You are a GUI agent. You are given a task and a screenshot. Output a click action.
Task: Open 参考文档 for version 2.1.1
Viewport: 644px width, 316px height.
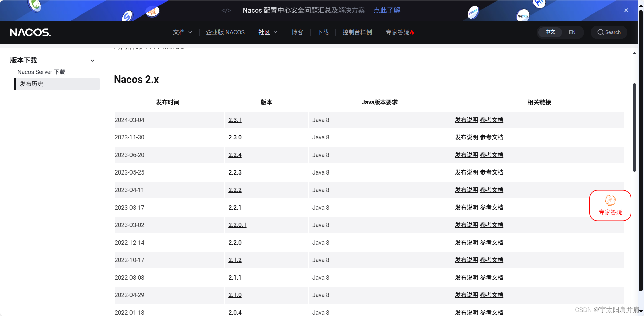[x=492, y=278]
